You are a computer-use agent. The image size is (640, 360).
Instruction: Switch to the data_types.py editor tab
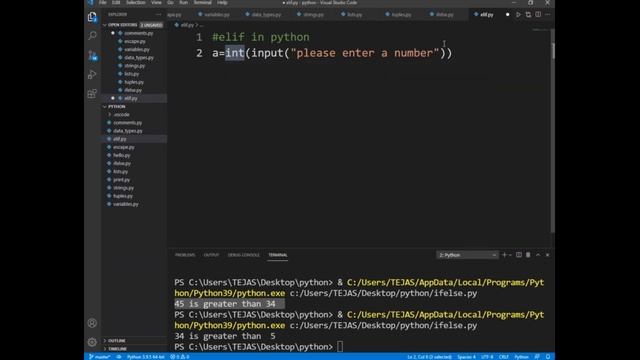pos(264,15)
